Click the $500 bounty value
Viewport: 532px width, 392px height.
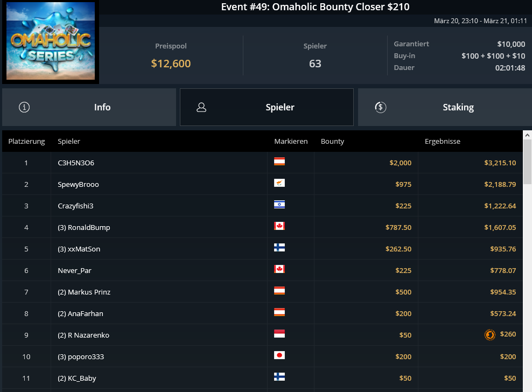[x=403, y=292]
